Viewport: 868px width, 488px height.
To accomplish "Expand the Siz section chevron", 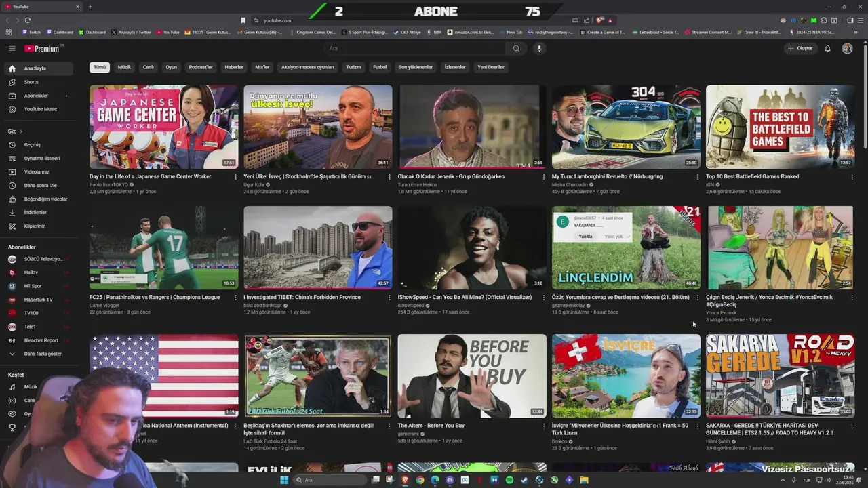I will coord(20,131).
